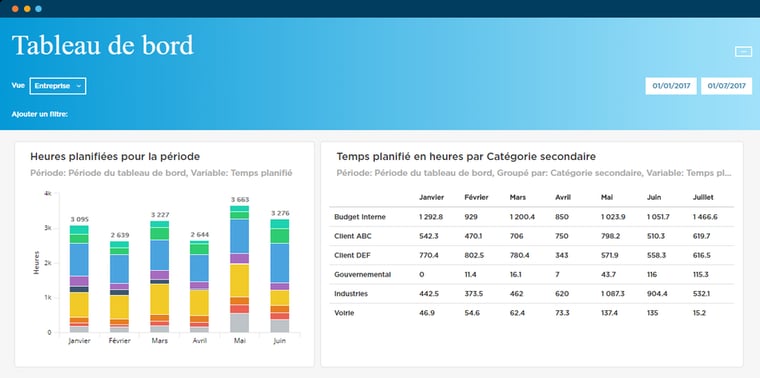
Task: Select the Budget Interne row label
Action: click(x=360, y=217)
